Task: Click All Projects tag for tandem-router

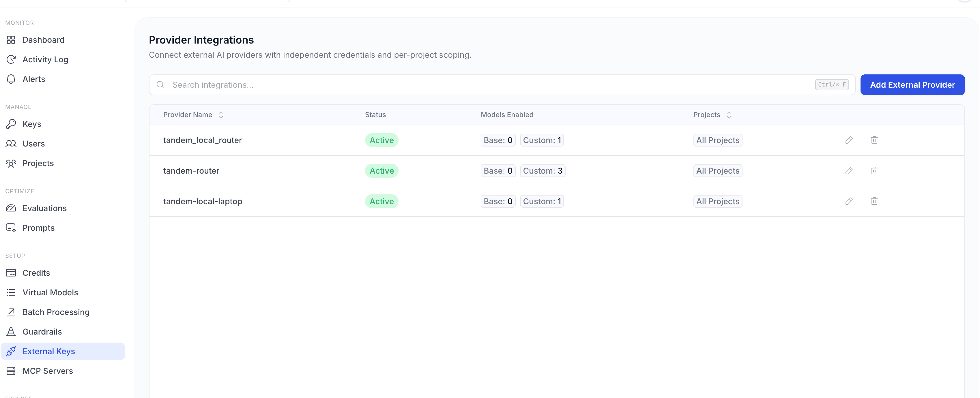Action: pos(717,171)
